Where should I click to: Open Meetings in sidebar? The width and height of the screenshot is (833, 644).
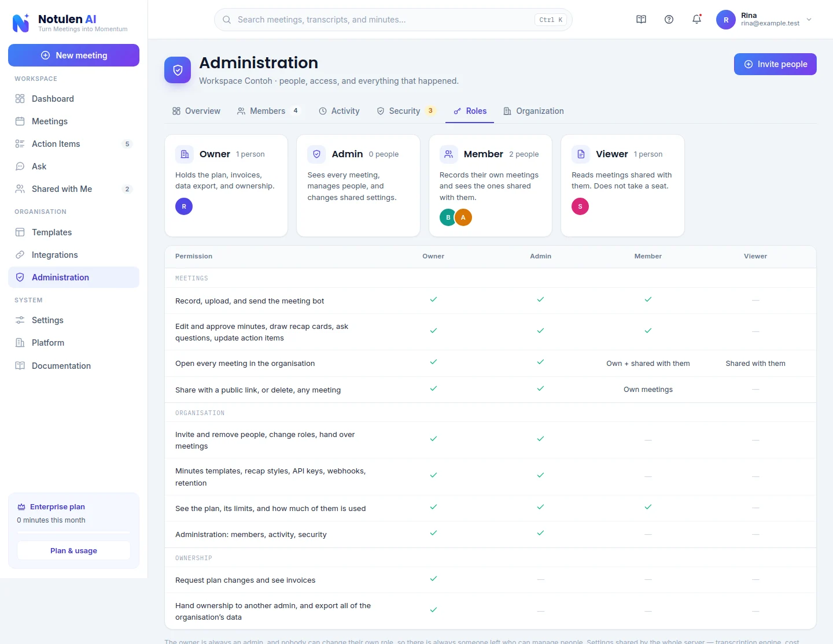[x=73, y=121]
